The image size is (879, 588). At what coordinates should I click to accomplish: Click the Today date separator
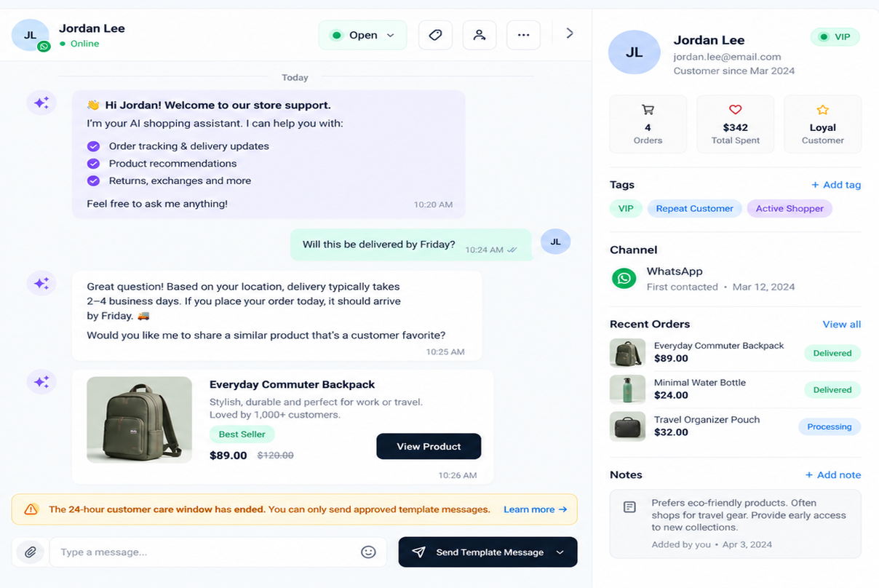[x=295, y=77]
